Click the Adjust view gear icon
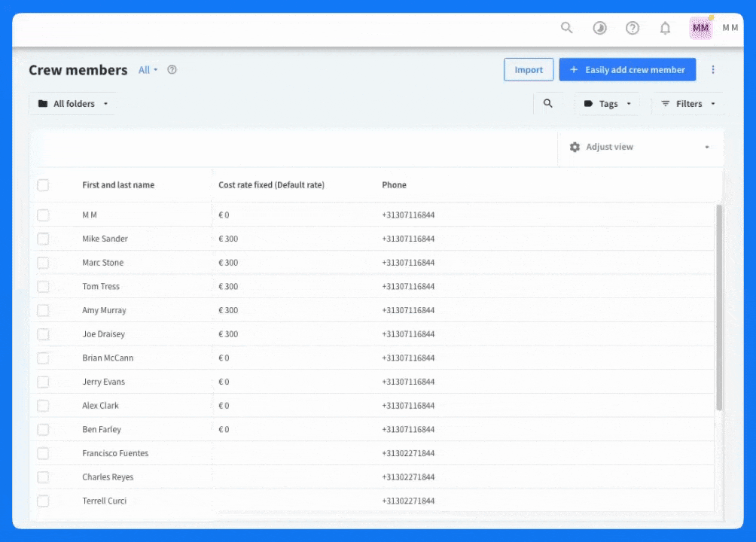 [x=575, y=147]
